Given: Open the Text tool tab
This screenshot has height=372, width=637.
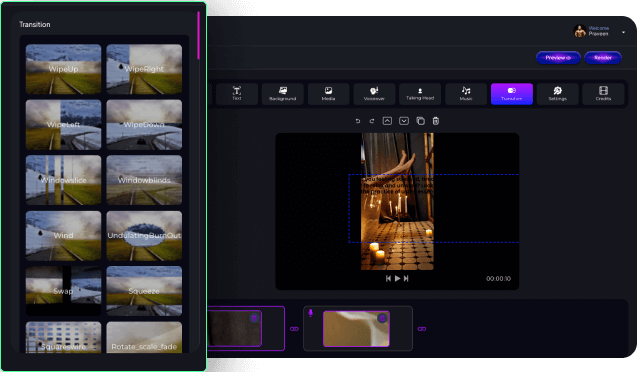Looking at the screenshot, I should [x=237, y=94].
